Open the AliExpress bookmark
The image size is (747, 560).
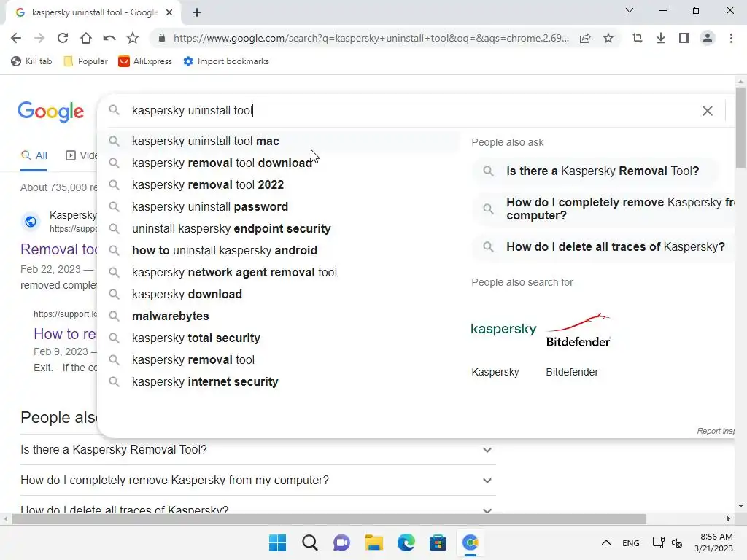pos(145,61)
